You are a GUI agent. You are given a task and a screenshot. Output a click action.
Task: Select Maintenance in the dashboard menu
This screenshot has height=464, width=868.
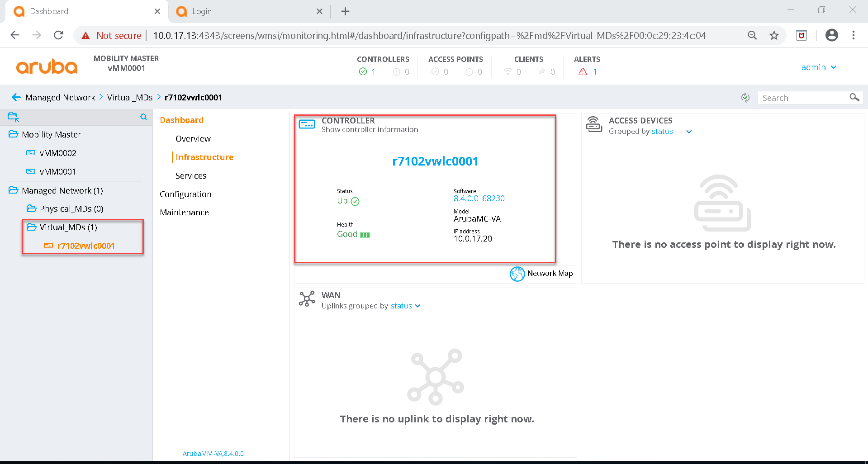[x=184, y=212]
